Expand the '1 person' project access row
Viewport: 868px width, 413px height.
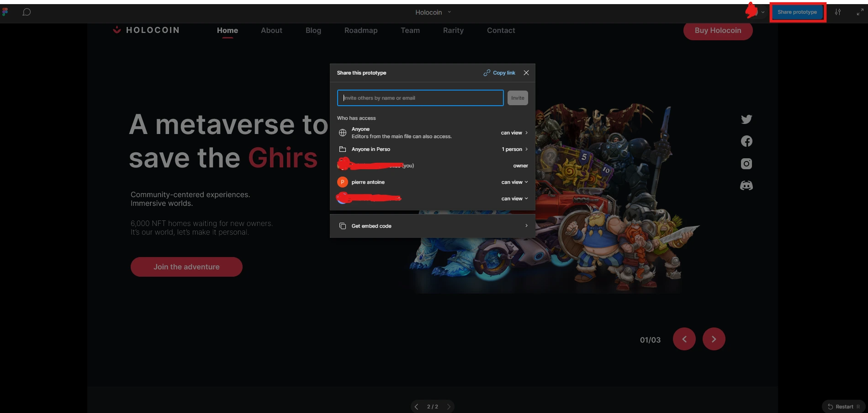coord(515,149)
